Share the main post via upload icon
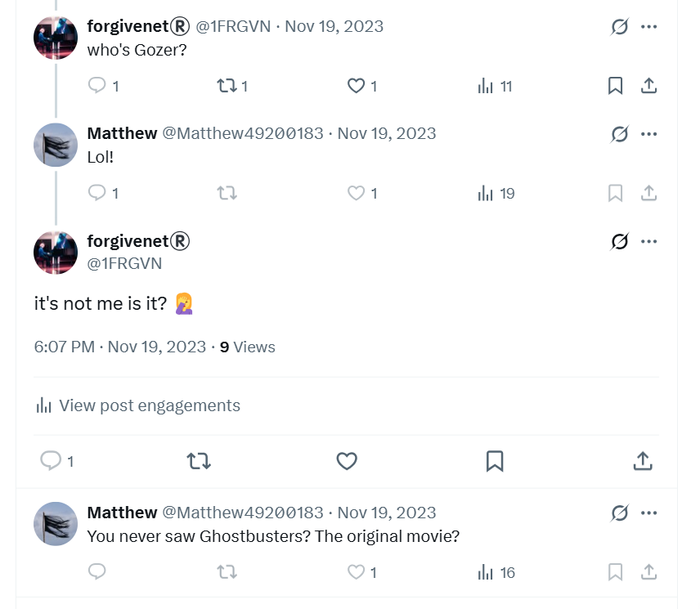Screen dimensions: 700x609 [x=643, y=461]
